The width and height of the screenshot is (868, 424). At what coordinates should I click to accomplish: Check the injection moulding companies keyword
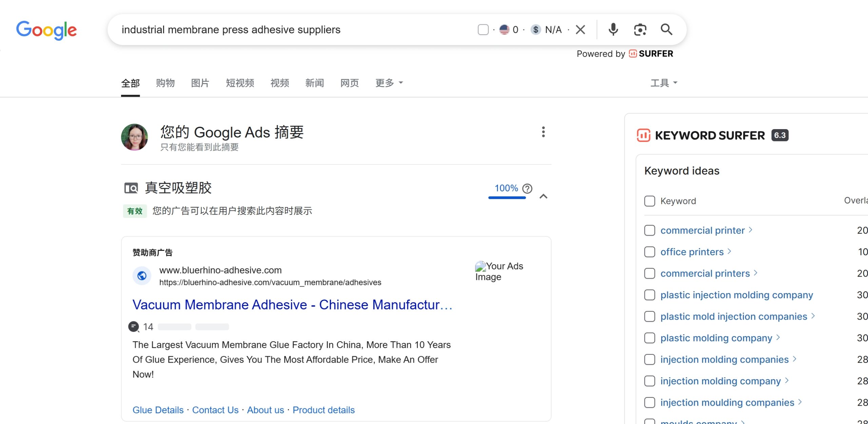(x=650, y=403)
